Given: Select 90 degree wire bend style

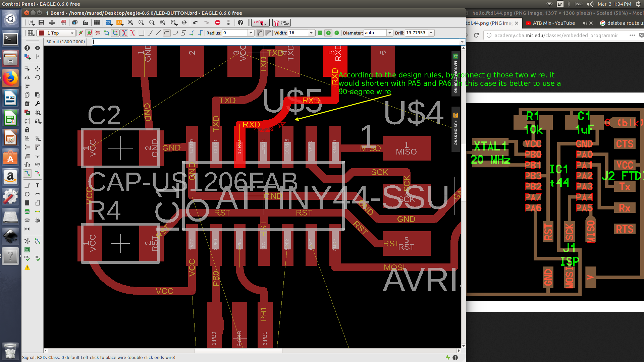Looking at the screenshot, I should coord(142,33).
